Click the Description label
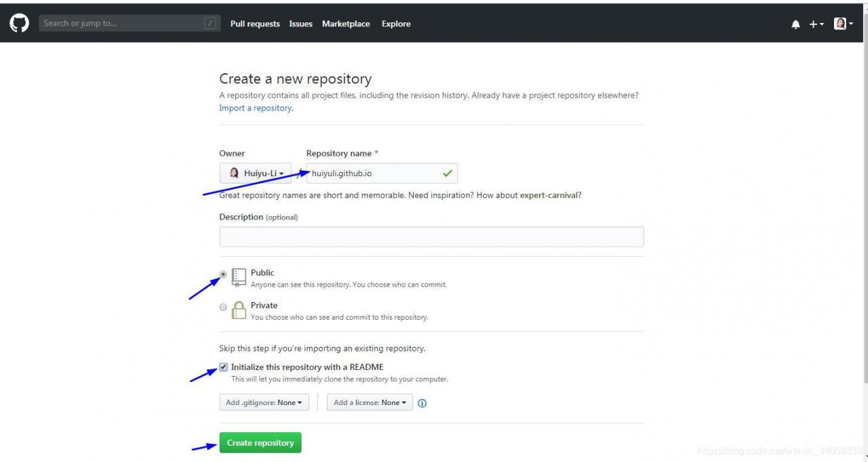 (241, 217)
